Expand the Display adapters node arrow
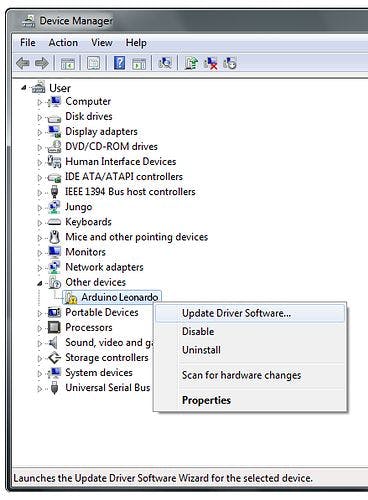Screen dimensions: 368x500 tap(40, 132)
